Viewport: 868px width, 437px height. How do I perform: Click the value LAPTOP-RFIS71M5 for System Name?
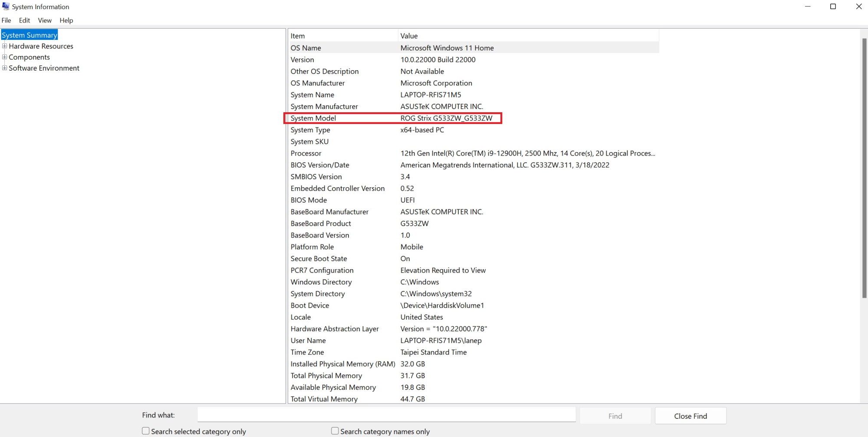(x=431, y=95)
